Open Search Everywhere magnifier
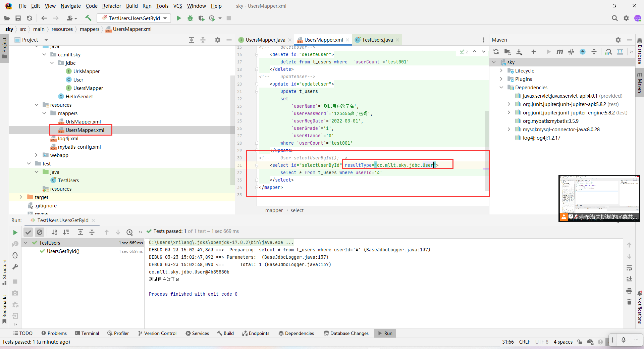This screenshot has width=644, height=349. (614, 18)
